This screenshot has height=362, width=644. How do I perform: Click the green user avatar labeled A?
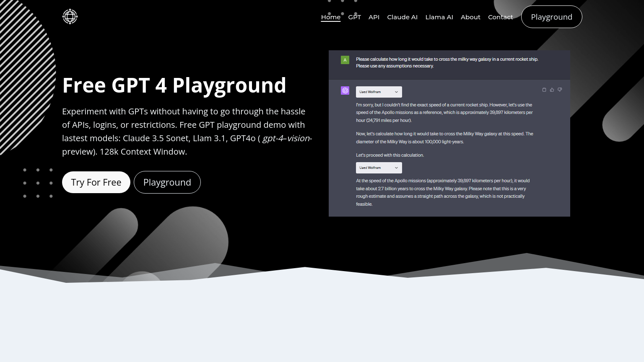[345, 60]
